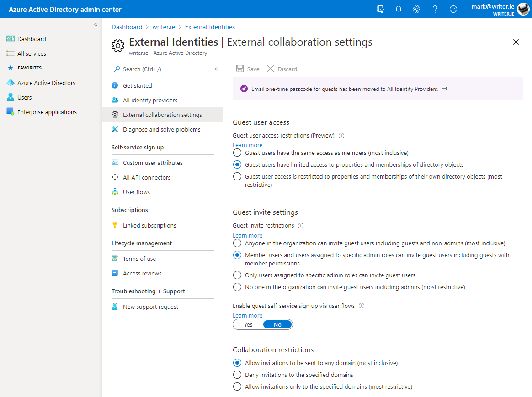Click the Discard button
This screenshot has height=397, width=532.
pos(282,69)
